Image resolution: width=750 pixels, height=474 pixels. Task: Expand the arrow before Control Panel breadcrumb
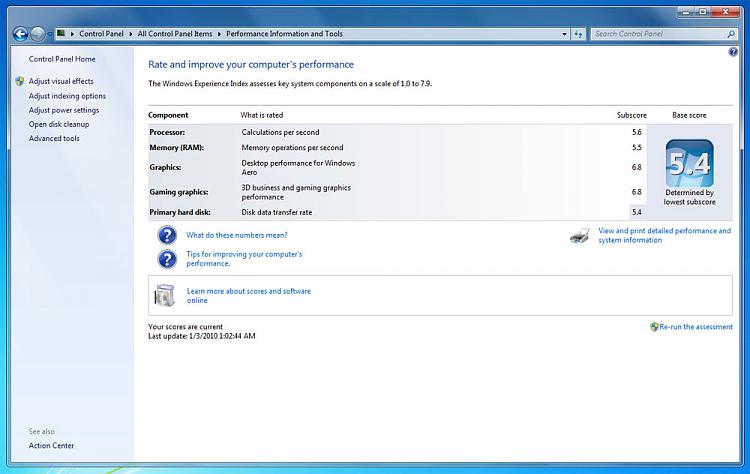pos(72,34)
